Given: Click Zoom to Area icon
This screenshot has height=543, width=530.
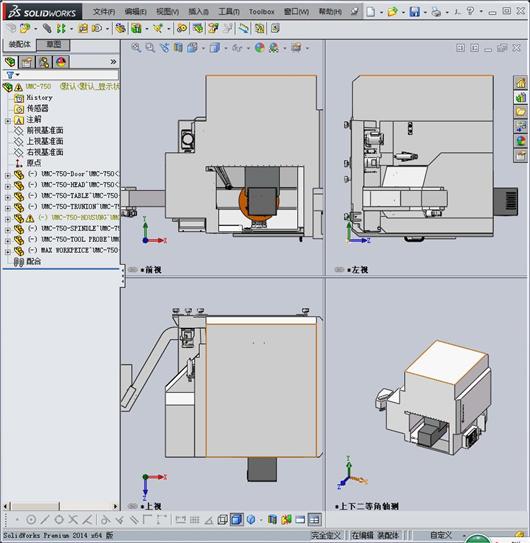Looking at the screenshot, I should [150, 47].
